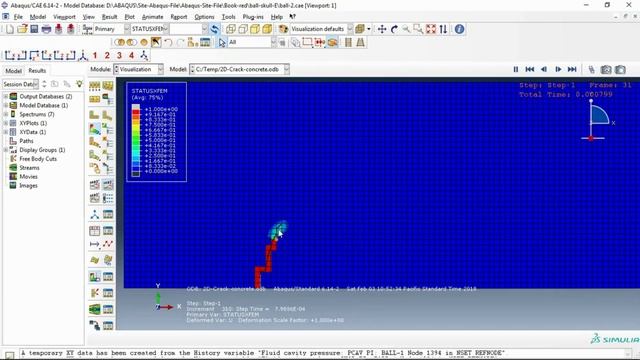This screenshot has height=360, width=640.
Task: Click Plot Contours on Deformed Shape icon
Action: pyautogui.click(x=95, y=129)
